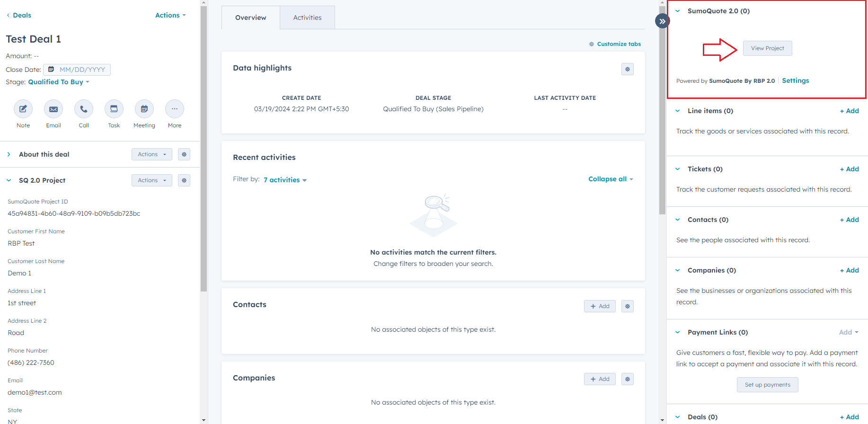
Task: Open Contacts card settings gear
Action: (628, 306)
